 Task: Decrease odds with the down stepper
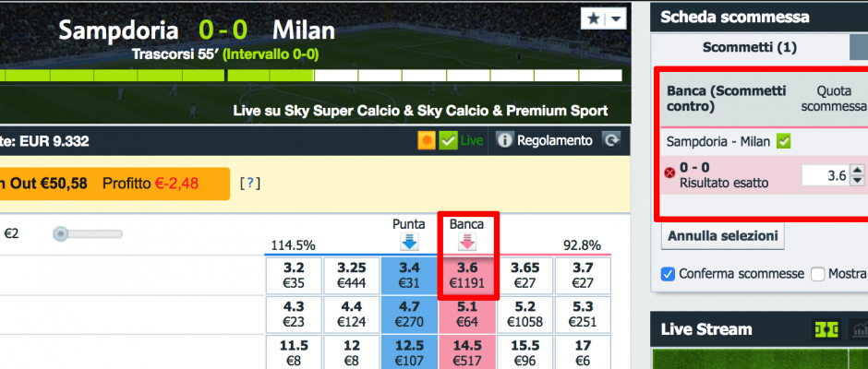858,181
